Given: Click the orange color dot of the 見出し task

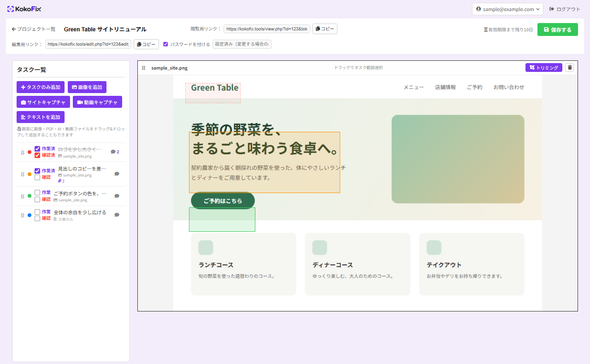Looking at the screenshot, I should point(29,174).
